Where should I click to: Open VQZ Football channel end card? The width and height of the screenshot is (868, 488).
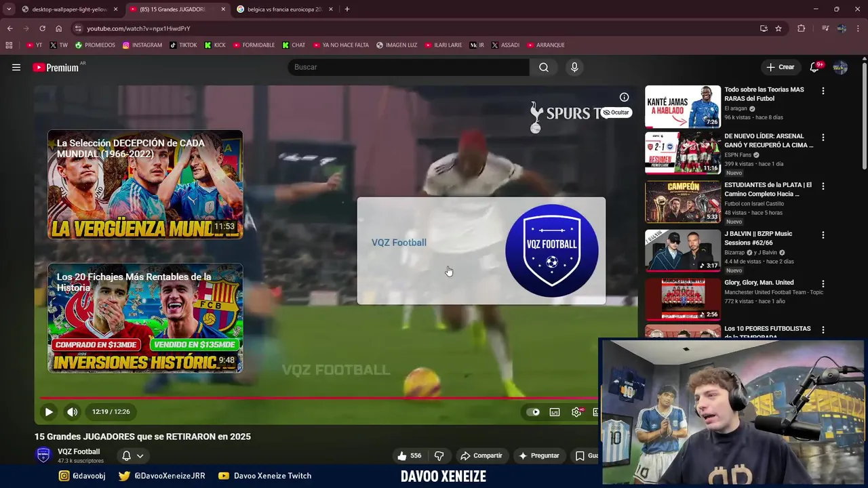(481, 251)
